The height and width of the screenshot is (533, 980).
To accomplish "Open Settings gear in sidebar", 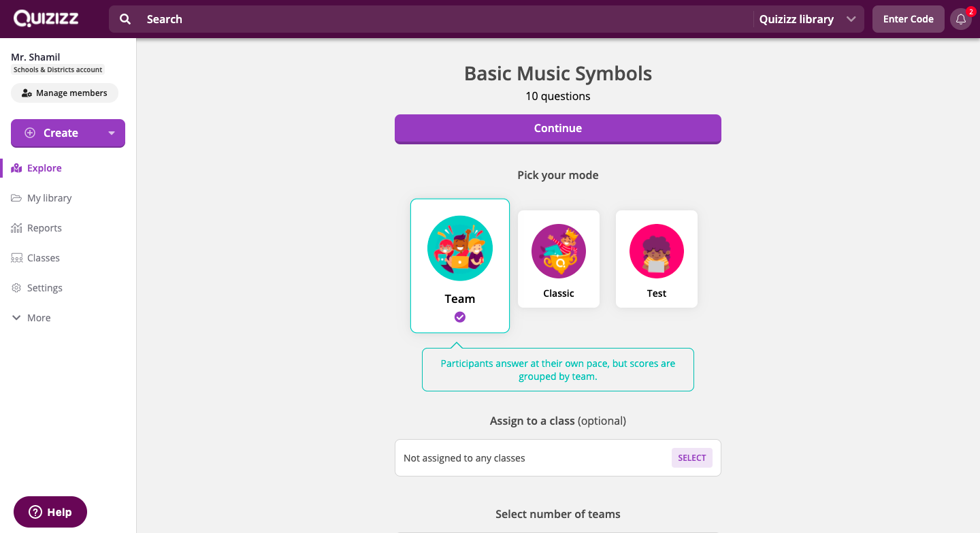I will point(16,288).
